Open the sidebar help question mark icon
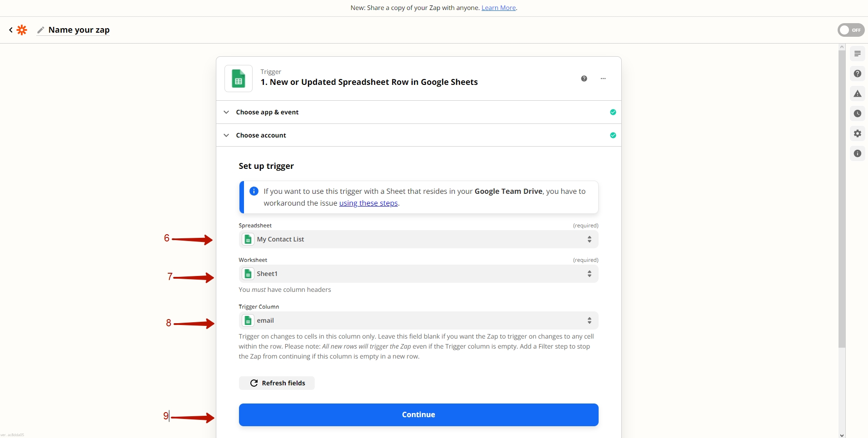This screenshot has width=868, height=438. (857, 74)
